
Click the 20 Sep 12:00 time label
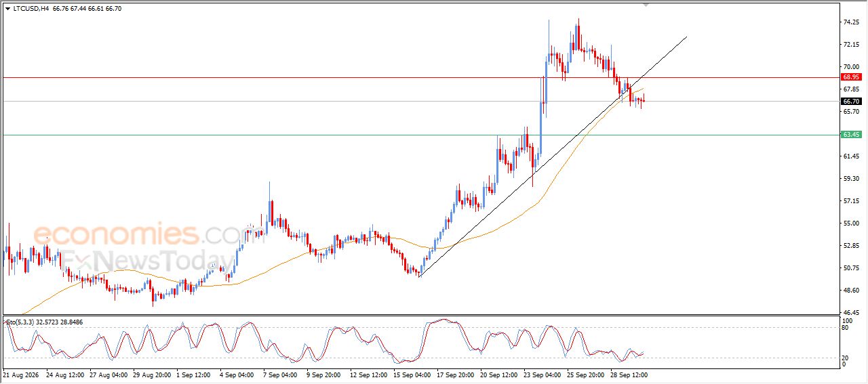[x=500, y=374]
